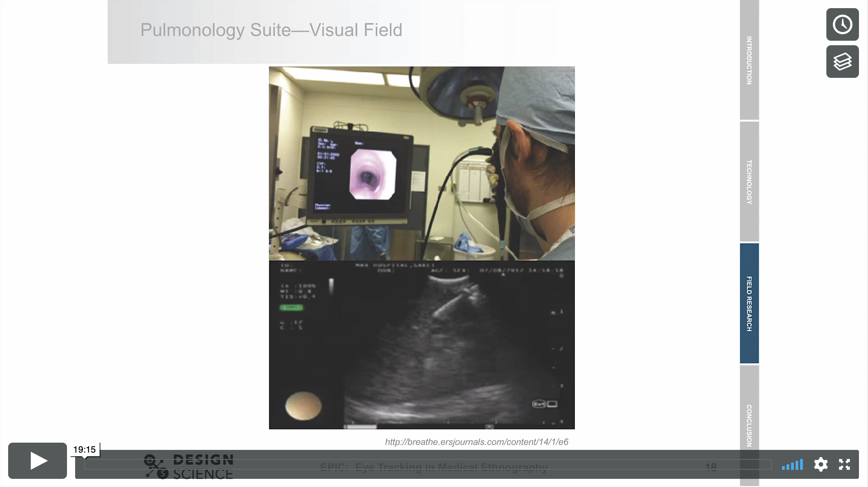Click the bronchoscopy suite photo
This screenshot has height=487, width=868.
[422, 163]
